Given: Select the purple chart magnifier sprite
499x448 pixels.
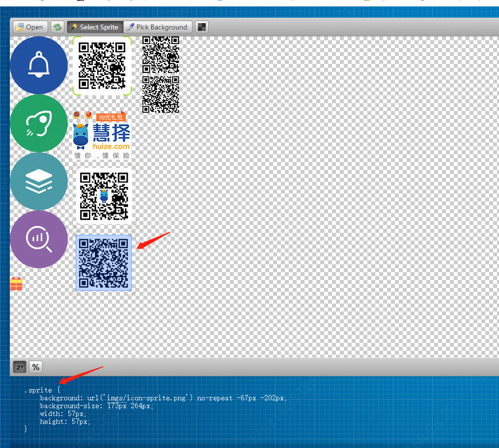Looking at the screenshot, I should coord(39,239).
